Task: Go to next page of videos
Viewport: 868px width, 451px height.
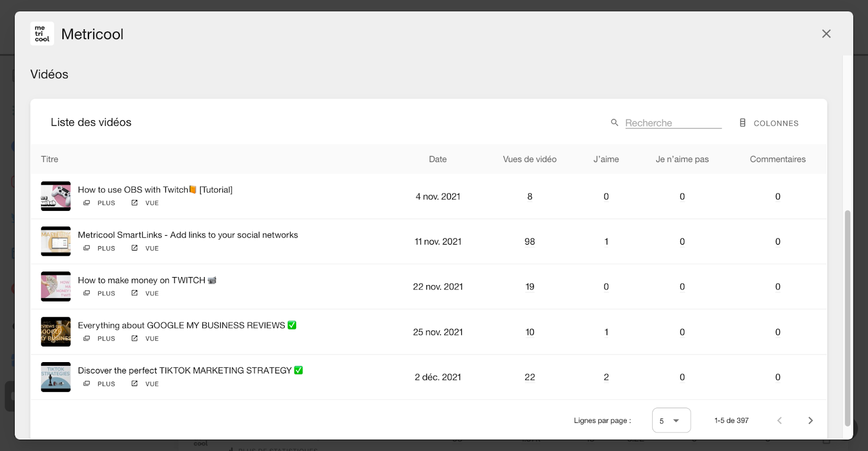Action: click(x=810, y=421)
